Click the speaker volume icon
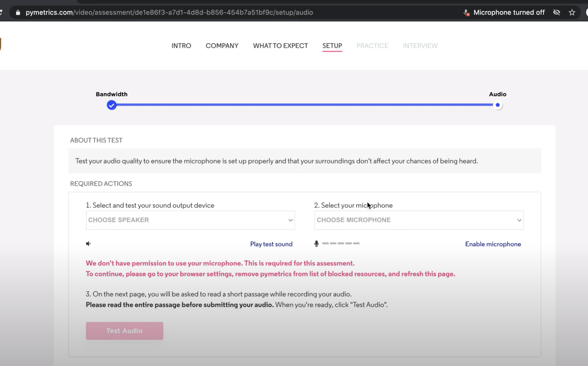The width and height of the screenshot is (588, 366). (x=88, y=244)
